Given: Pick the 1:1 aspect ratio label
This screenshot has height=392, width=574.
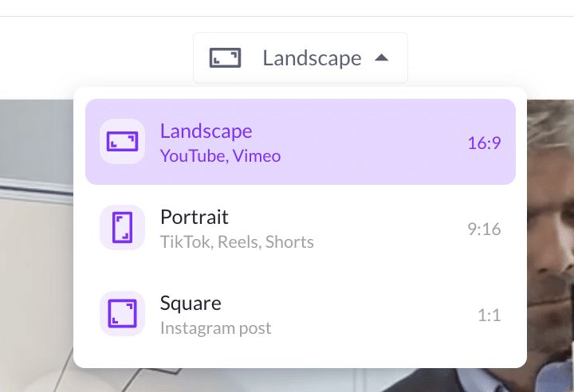Looking at the screenshot, I should pyautogui.click(x=489, y=316).
